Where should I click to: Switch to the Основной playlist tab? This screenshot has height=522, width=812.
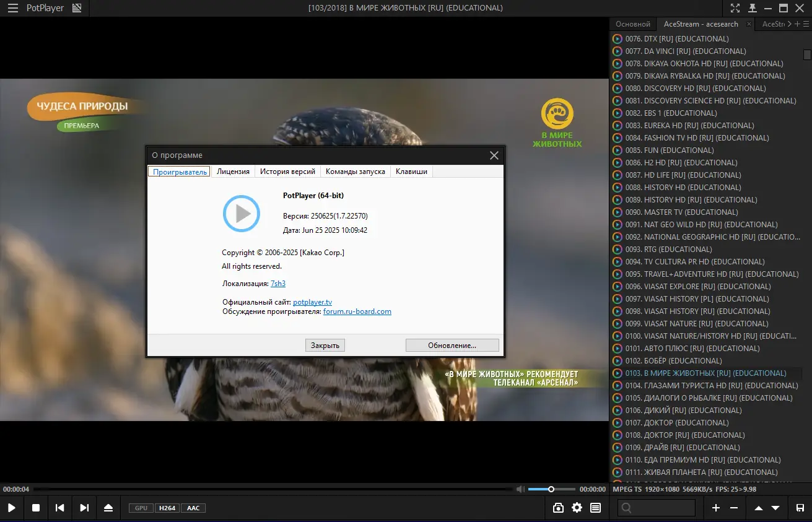point(633,24)
